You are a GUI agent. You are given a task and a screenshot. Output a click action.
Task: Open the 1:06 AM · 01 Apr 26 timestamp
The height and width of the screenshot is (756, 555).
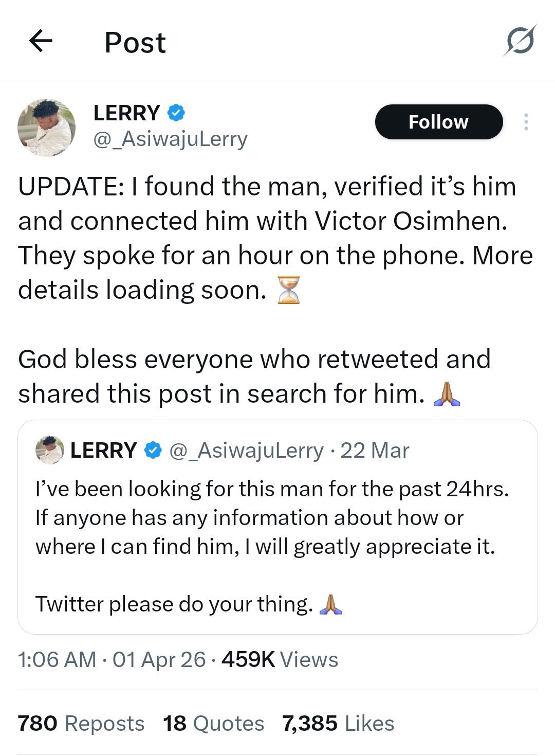click(112, 659)
